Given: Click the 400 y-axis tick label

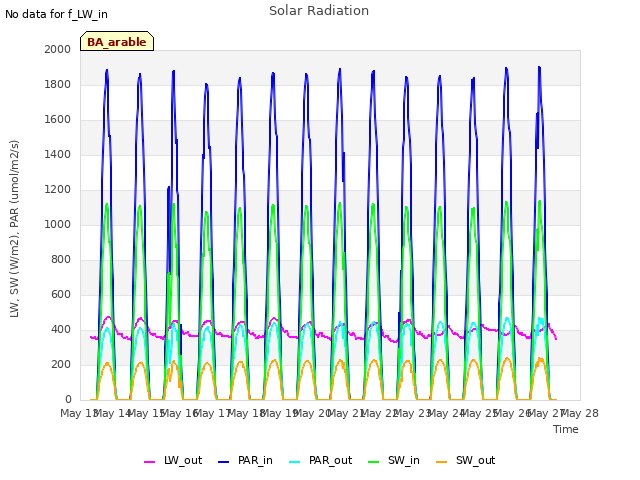Looking at the screenshot, I should tap(61, 329).
